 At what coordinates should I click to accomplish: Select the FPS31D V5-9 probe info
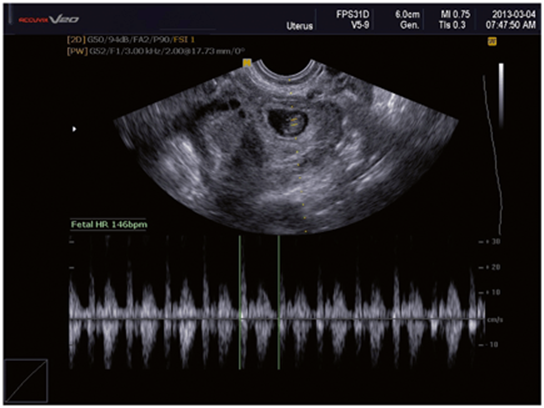point(352,19)
